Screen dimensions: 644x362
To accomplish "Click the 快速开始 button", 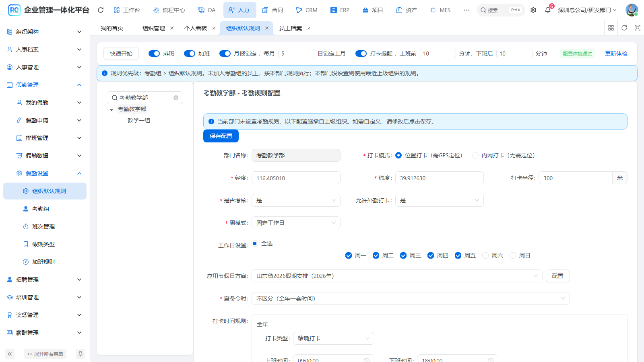I will point(121,53).
